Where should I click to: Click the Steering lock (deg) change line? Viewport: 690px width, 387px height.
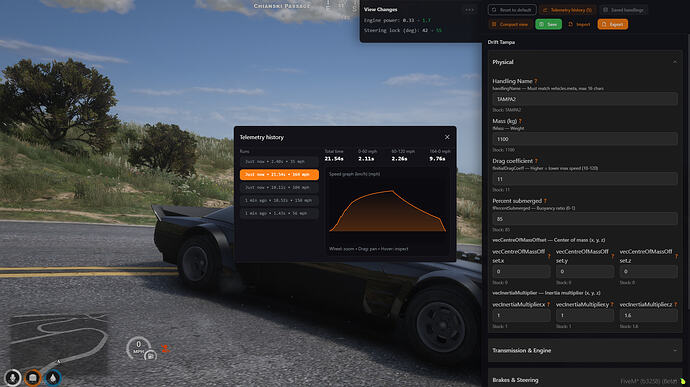403,30
